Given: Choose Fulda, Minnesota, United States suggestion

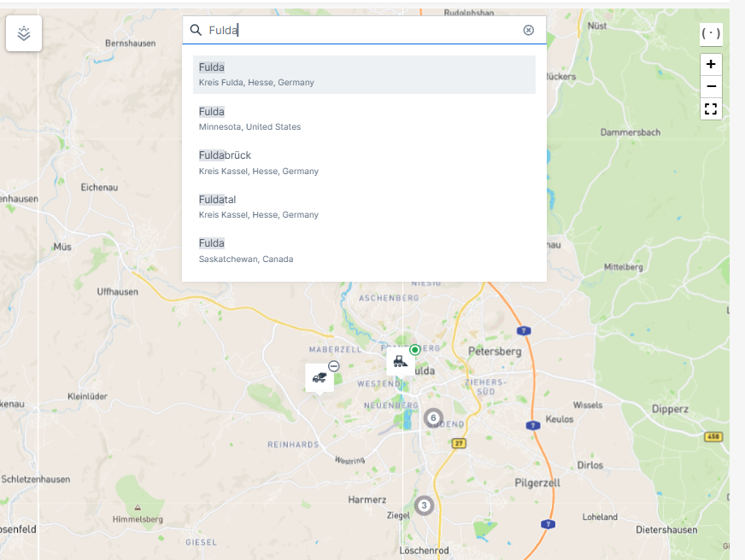Looking at the screenshot, I should click(x=364, y=119).
